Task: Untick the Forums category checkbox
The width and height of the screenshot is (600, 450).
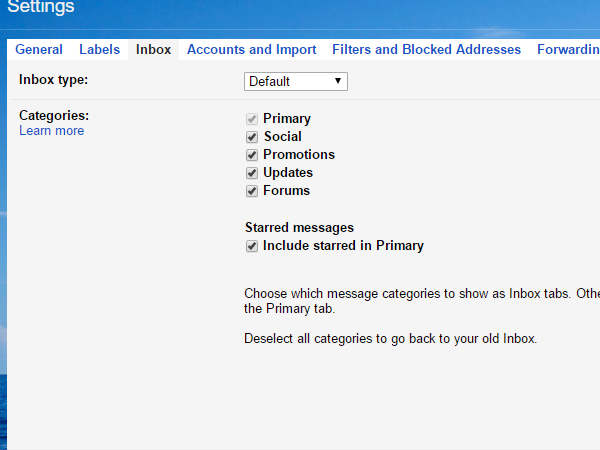Action: (252, 191)
